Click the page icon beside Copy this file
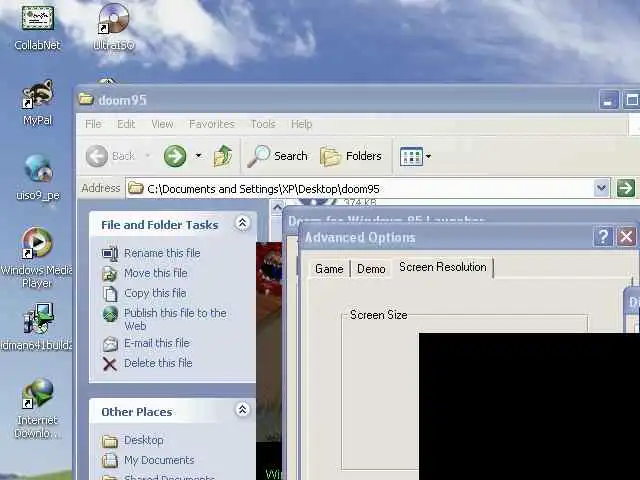Screen dimensions: 640x480 (110, 294)
